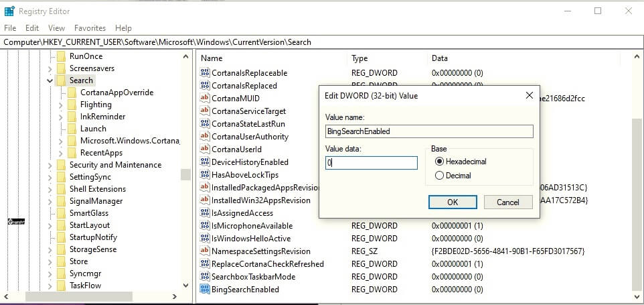Cancel the DWORD edit dialog
Screen dimensions: 644x305
(508, 202)
